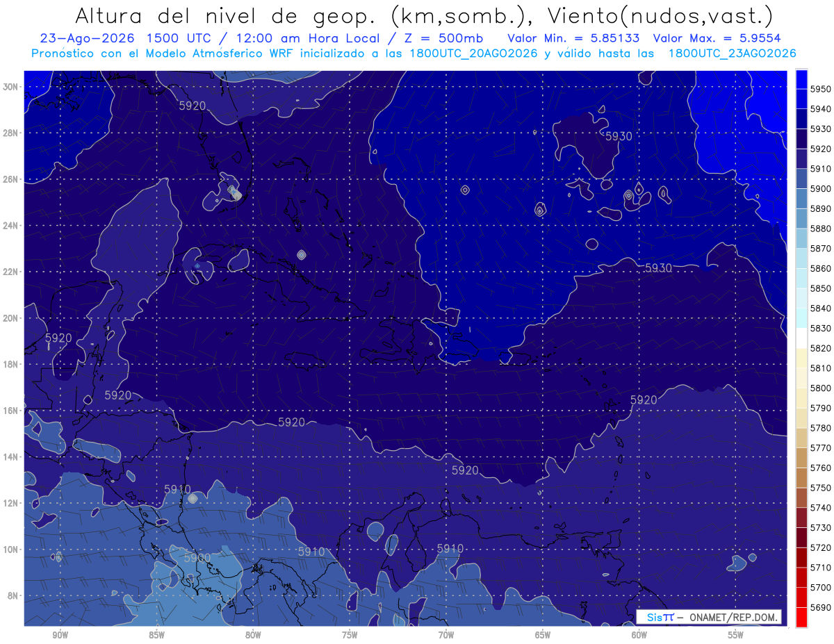Click the legend label 5740
This screenshot has width=834, height=644.
click(820, 507)
